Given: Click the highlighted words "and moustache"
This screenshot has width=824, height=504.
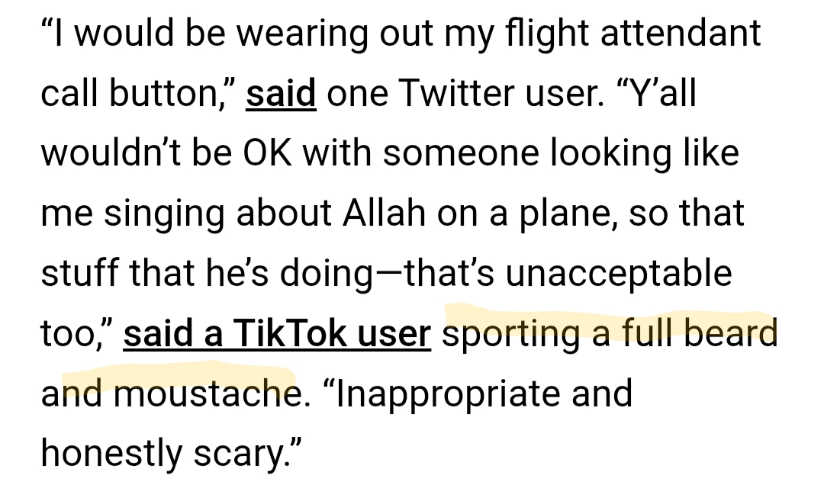Looking at the screenshot, I should coord(169,393).
